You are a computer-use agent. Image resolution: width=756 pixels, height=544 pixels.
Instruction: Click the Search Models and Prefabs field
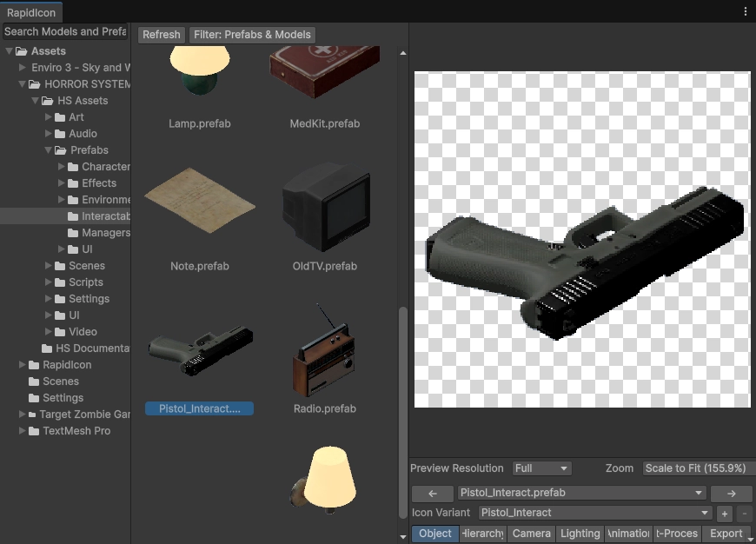click(x=65, y=32)
